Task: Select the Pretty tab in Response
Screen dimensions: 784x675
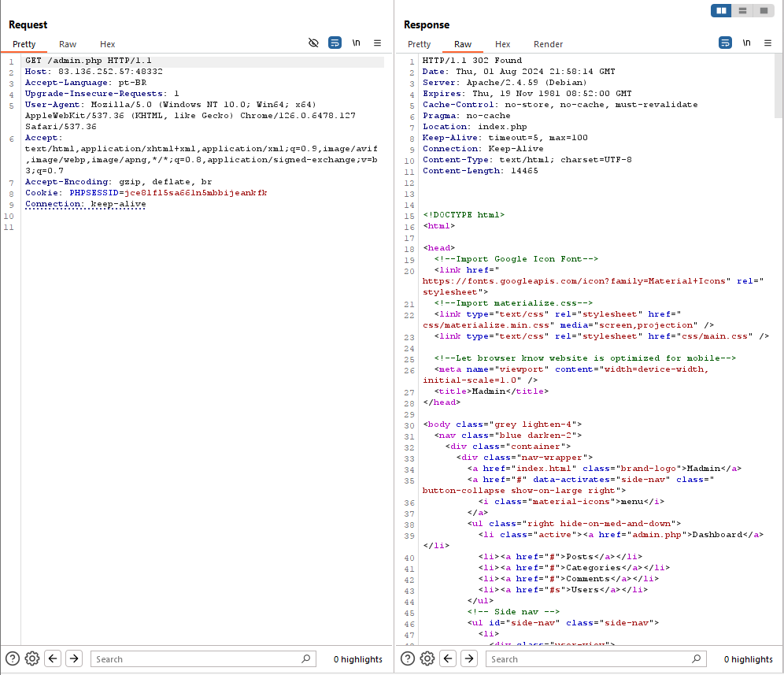Action: pos(419,44)
